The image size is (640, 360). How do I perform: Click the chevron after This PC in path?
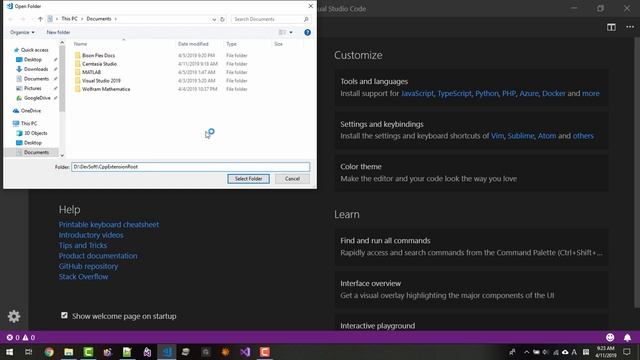click(82, 19)
